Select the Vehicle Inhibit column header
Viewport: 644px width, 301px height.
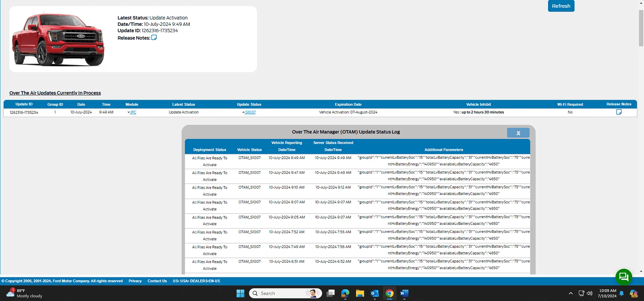click(478, 104)
